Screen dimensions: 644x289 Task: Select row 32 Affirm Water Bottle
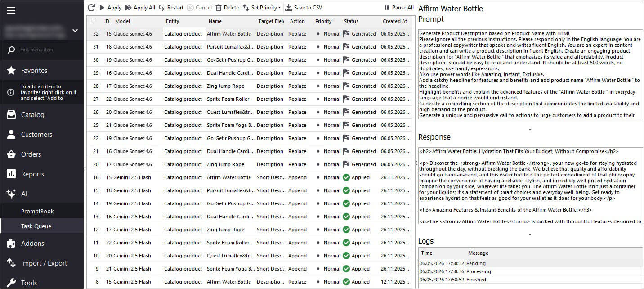pyautogui.click(x=249, y=34)
